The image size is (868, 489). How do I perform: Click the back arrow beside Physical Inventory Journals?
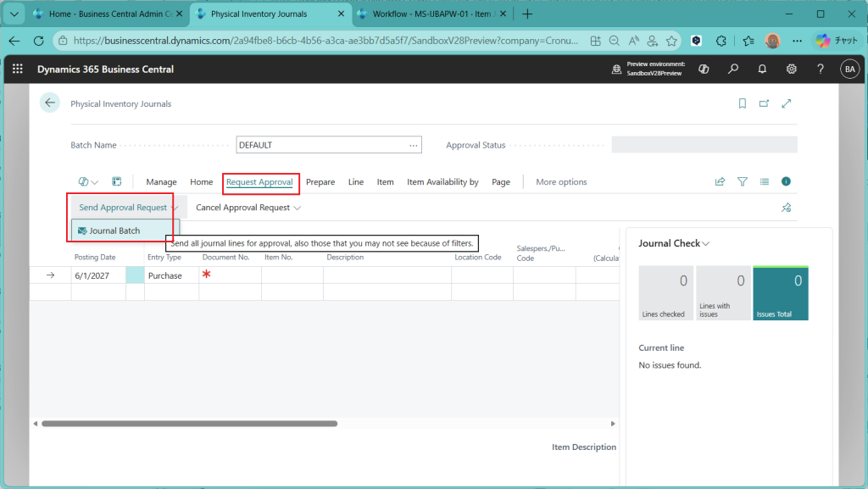click(x=50, y=103)
